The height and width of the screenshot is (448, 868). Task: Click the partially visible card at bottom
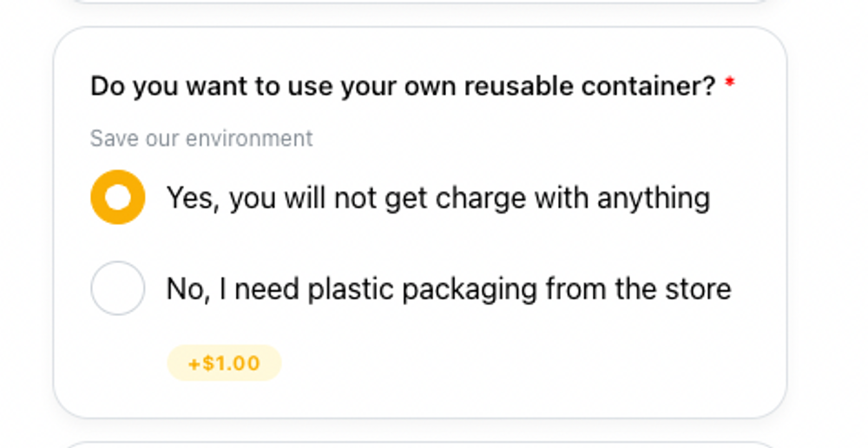pos(417,445)
